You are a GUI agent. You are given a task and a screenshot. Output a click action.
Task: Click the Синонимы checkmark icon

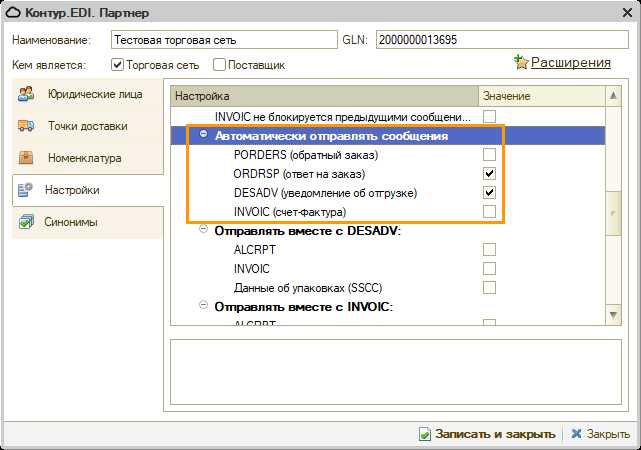26,222
